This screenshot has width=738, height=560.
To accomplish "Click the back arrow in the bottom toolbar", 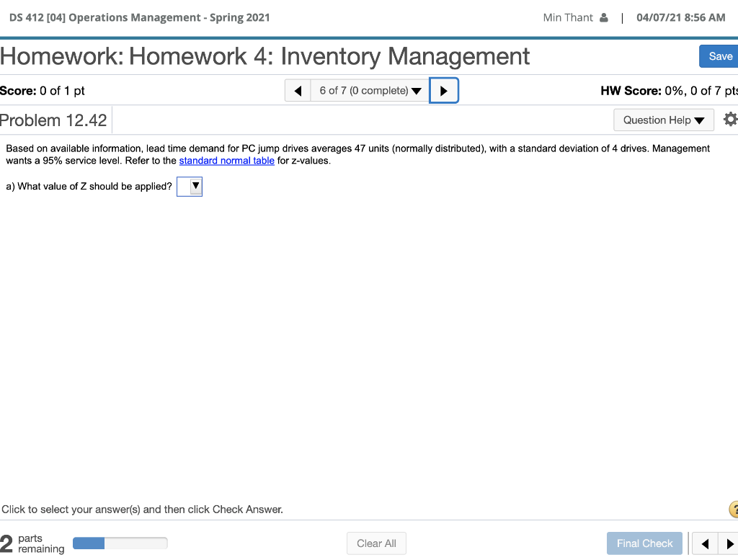I will tap(706, 543).
